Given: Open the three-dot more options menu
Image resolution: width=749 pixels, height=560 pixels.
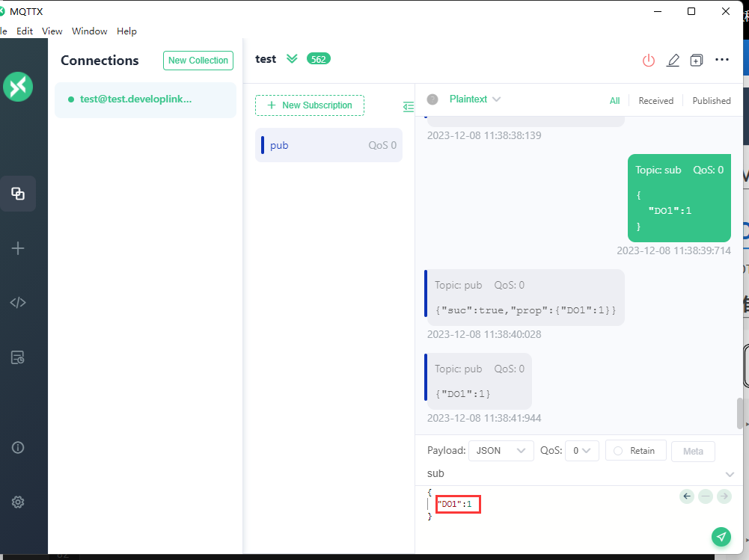Looking at the screenshot, I should [x=722, y=60].
